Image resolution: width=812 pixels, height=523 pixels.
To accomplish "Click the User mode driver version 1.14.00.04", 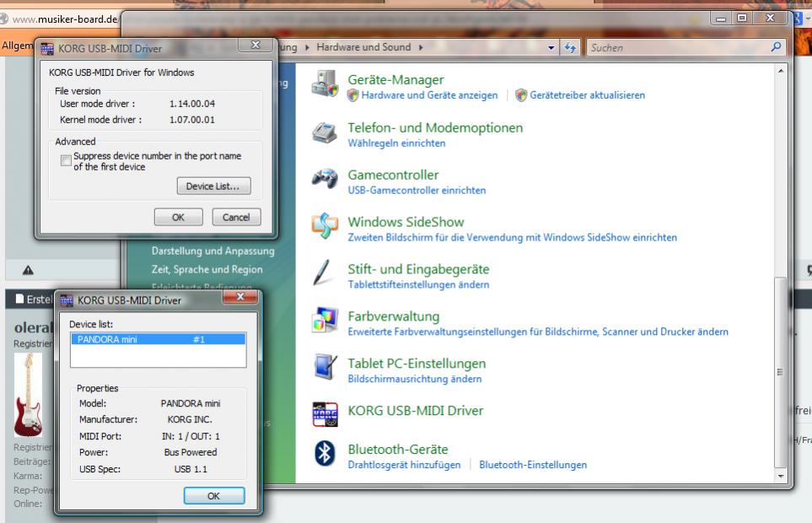I will coord(192,104).
